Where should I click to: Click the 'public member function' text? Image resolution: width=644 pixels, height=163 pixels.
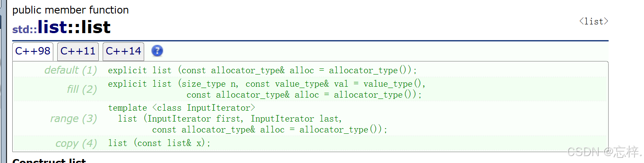[x=70, y=10]
